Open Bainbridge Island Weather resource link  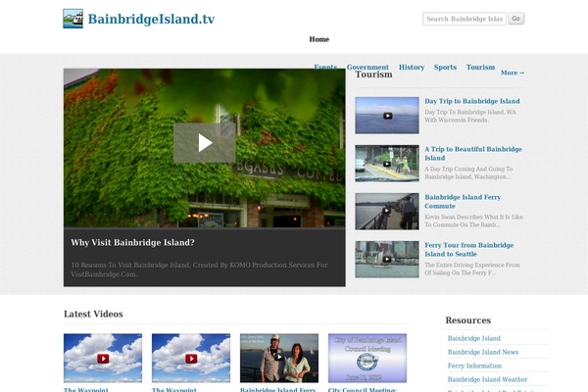click(x=487, y=379)
